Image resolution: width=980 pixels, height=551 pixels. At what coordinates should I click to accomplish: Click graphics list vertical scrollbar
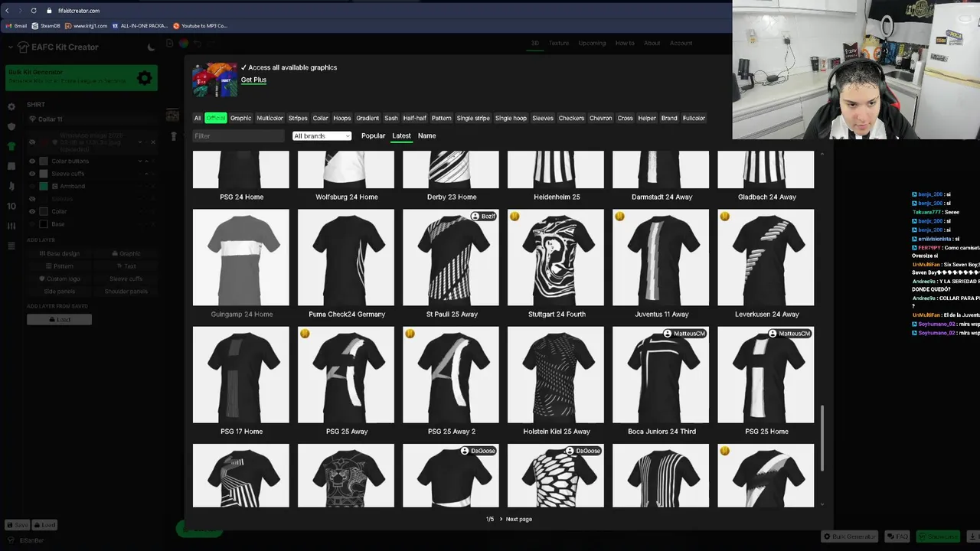point(822,439)
